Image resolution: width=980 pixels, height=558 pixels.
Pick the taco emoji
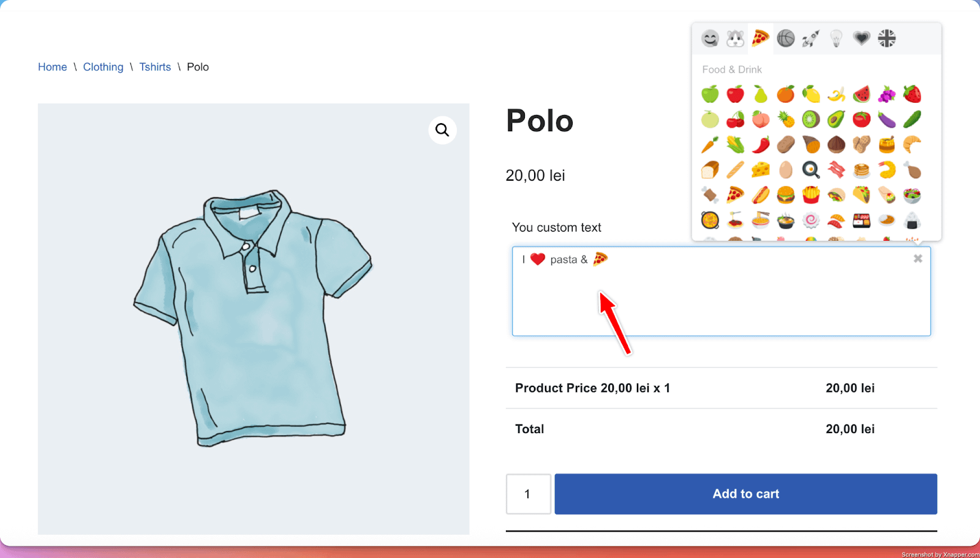pyautogui.click(x=861, y=195)
